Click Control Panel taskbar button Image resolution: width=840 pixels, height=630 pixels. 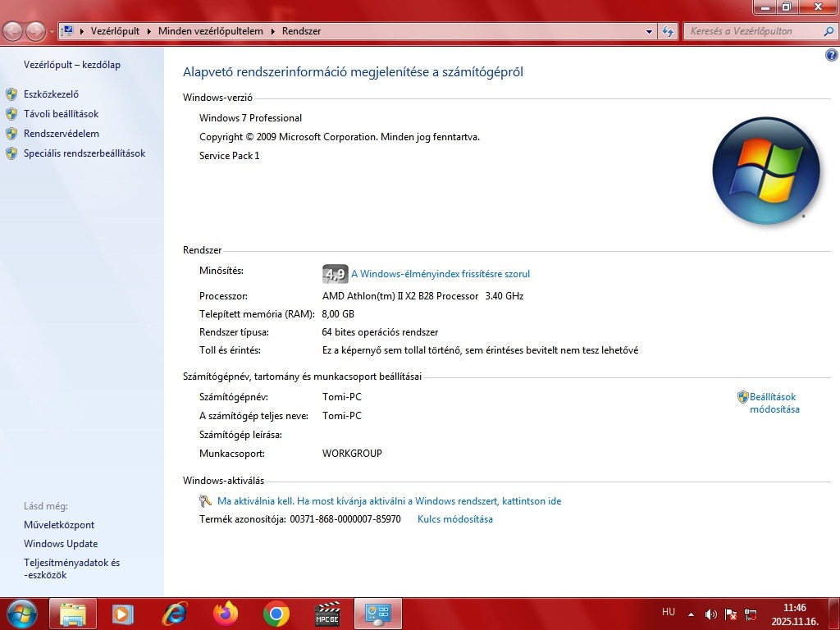tap(378, 614)
